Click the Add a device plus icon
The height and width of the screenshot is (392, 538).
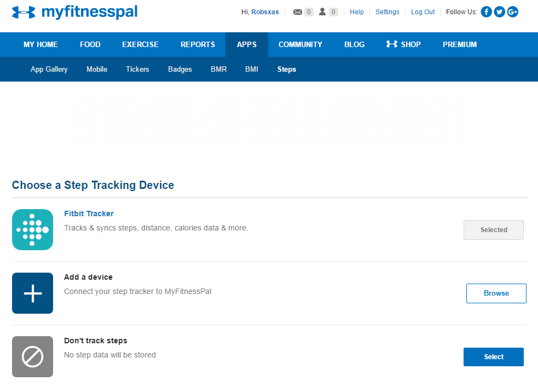[32, 293]
